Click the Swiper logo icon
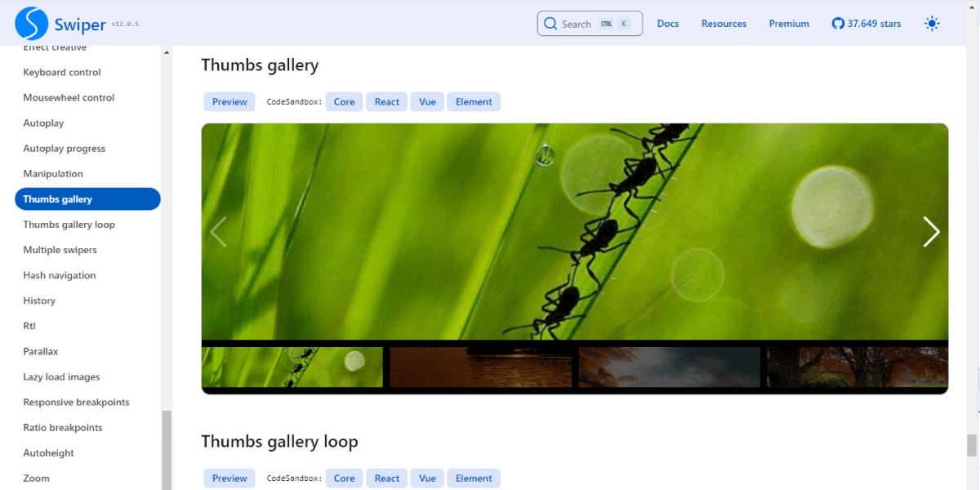 (x=32, y=24)
